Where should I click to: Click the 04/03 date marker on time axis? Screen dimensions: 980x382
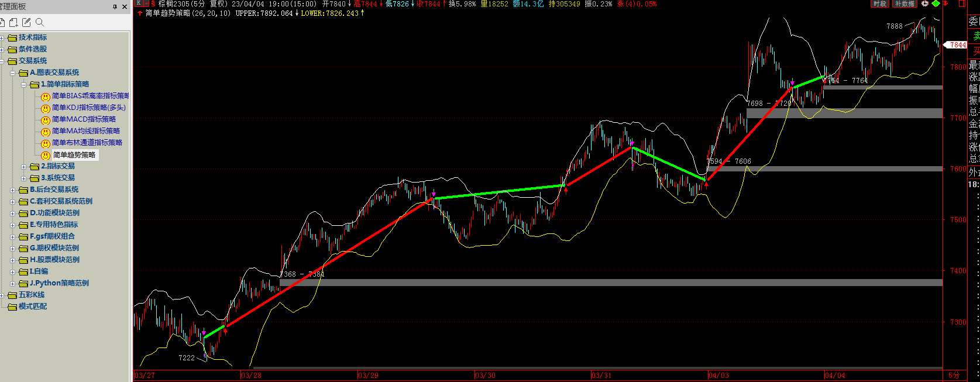pos(718,375)
